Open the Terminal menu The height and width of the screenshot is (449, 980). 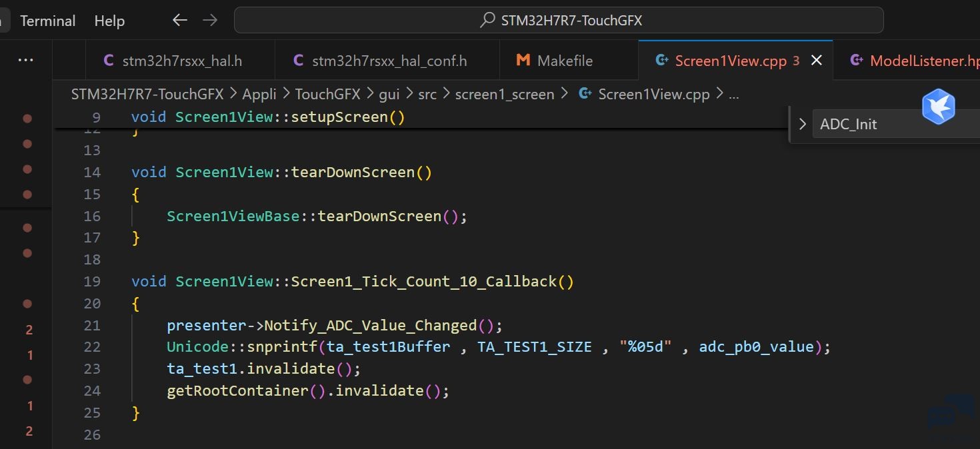tap(47, 21)
